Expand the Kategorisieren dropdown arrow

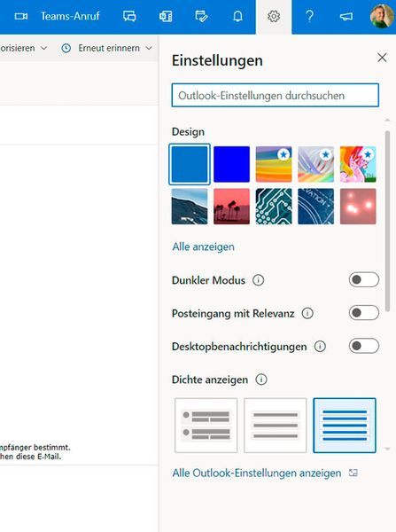click(43, 48)
